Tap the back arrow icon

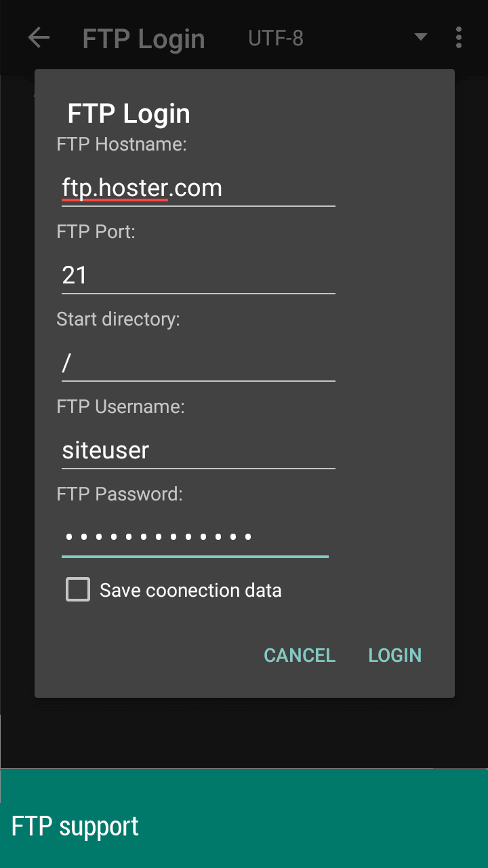[39, 38]
